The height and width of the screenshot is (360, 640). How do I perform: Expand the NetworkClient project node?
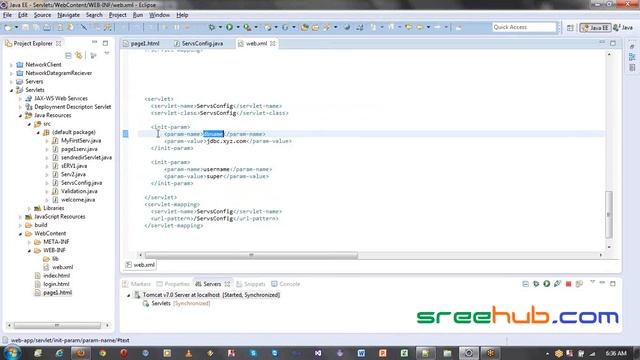[11, 64]
